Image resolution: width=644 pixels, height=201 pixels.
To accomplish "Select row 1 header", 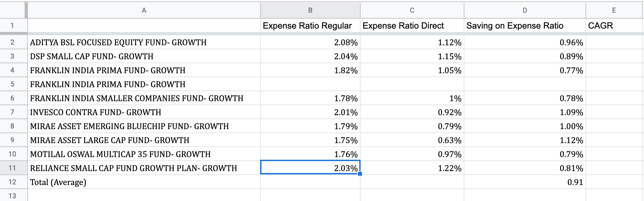I will [12, 26].
